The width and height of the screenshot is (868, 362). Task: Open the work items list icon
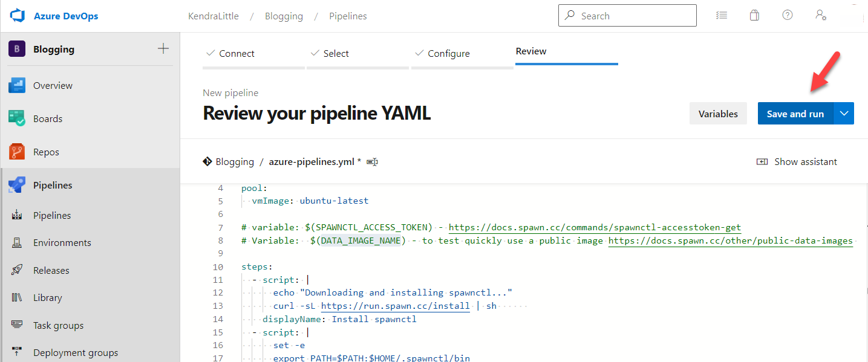[722, 15]
